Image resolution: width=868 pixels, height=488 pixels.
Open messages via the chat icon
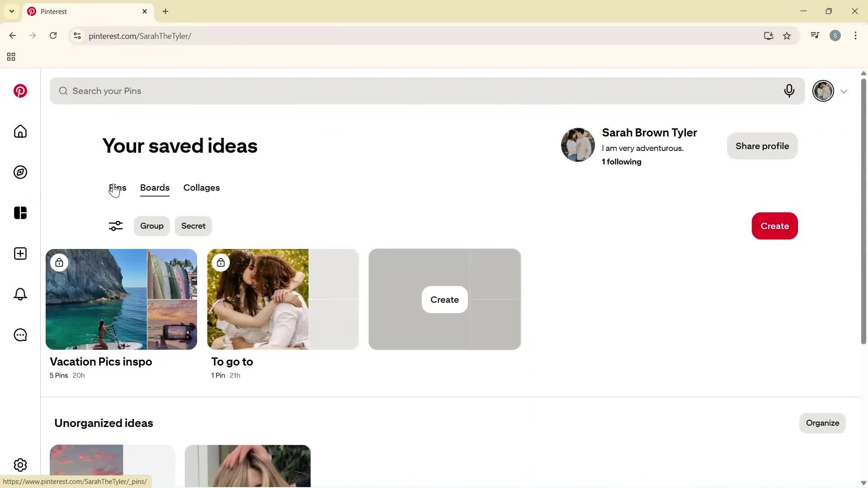click(x=20, y=335)
